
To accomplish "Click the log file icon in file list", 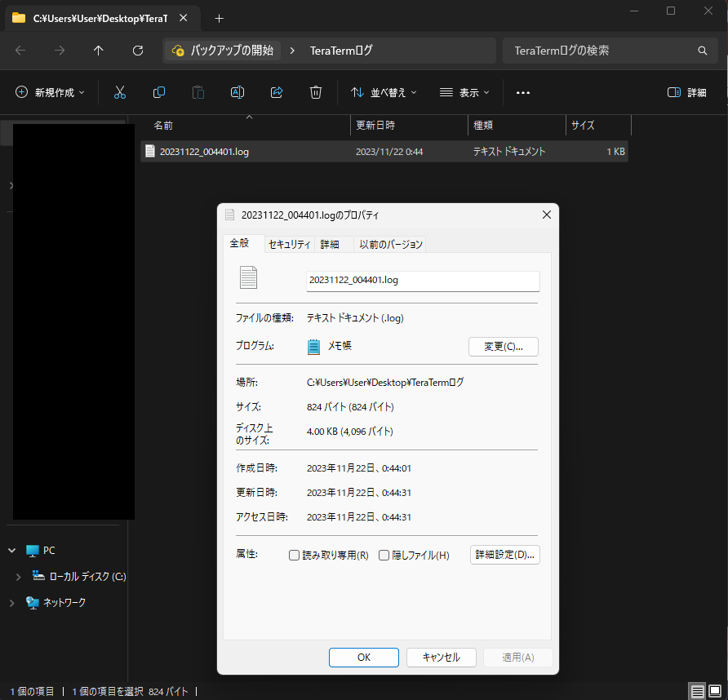I will (x=150, y=151).
